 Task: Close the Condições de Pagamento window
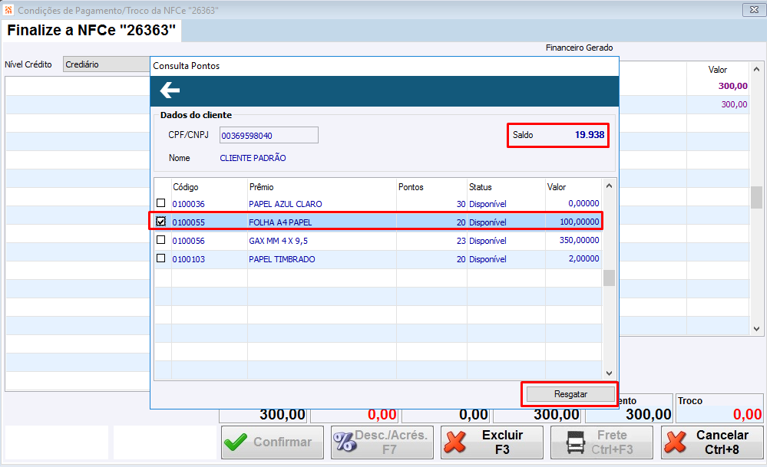tap(754, 9)
